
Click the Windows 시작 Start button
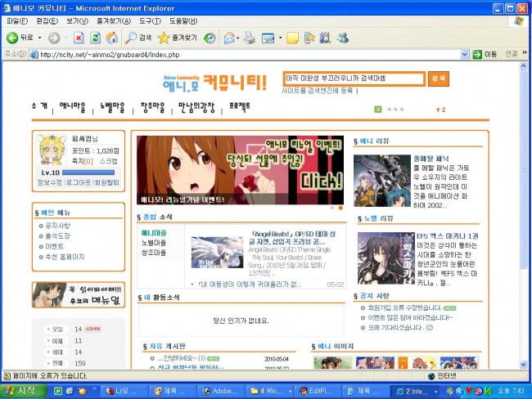pyautogui.click(x=26, y=390)
